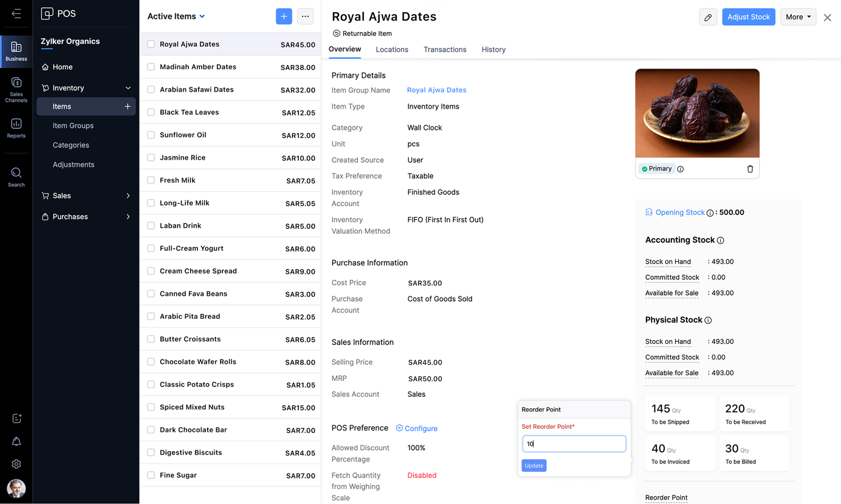Open Sales Channels in the left rail

pyautogui.click(x=16, y=89)
